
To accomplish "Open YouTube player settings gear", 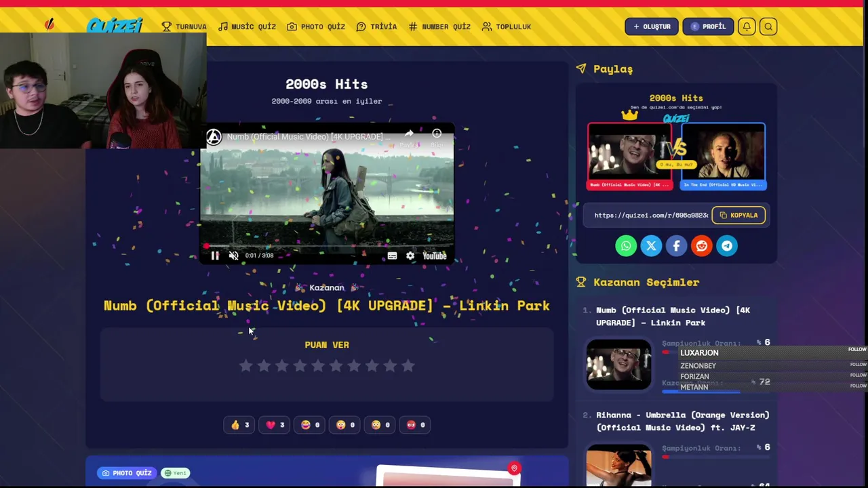I will pos(410,256).
